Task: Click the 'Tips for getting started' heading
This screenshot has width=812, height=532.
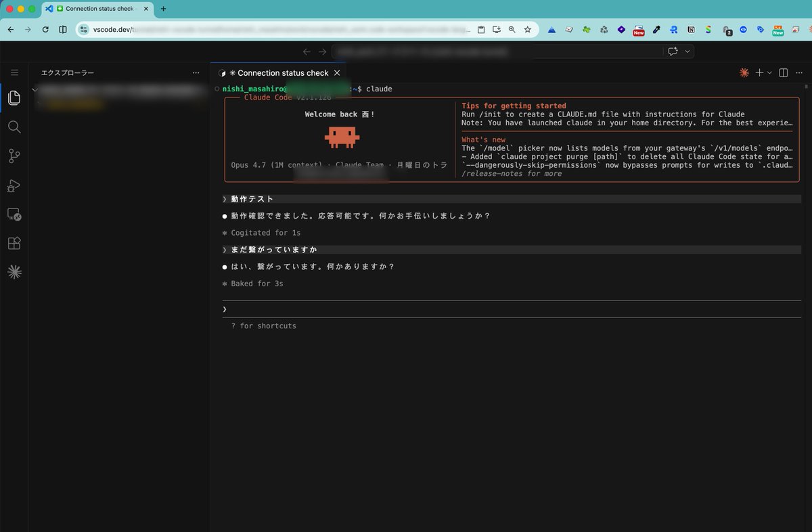Action: click(x=514, y=106)
